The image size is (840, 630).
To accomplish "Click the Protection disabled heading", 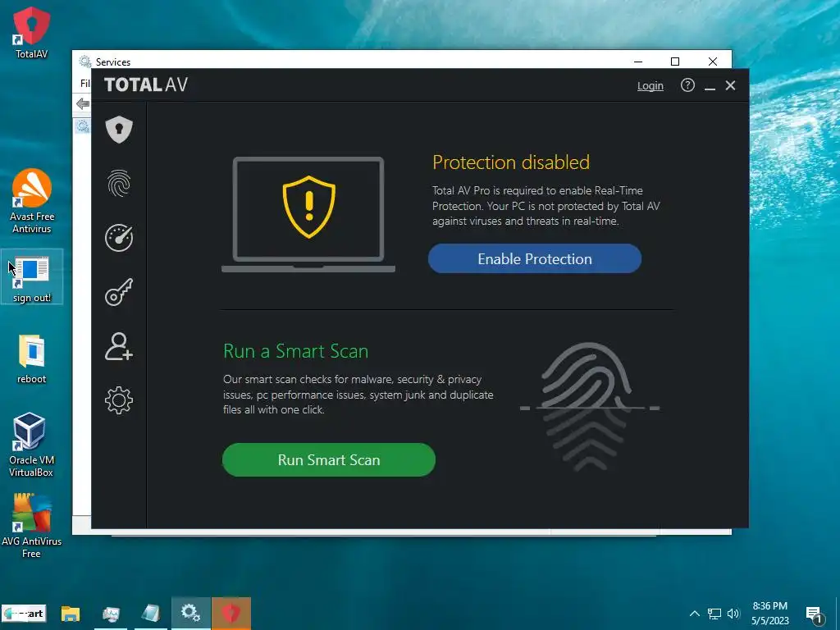I will tap(511, 162).
